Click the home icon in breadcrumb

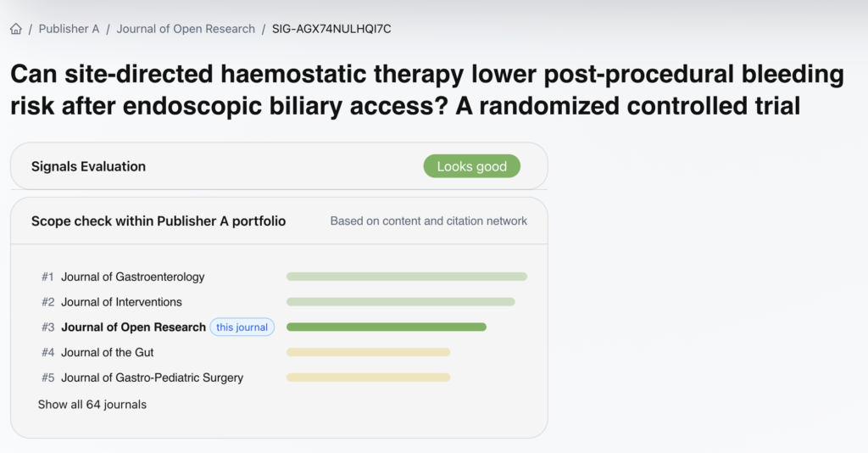click(x=16, y=29)
